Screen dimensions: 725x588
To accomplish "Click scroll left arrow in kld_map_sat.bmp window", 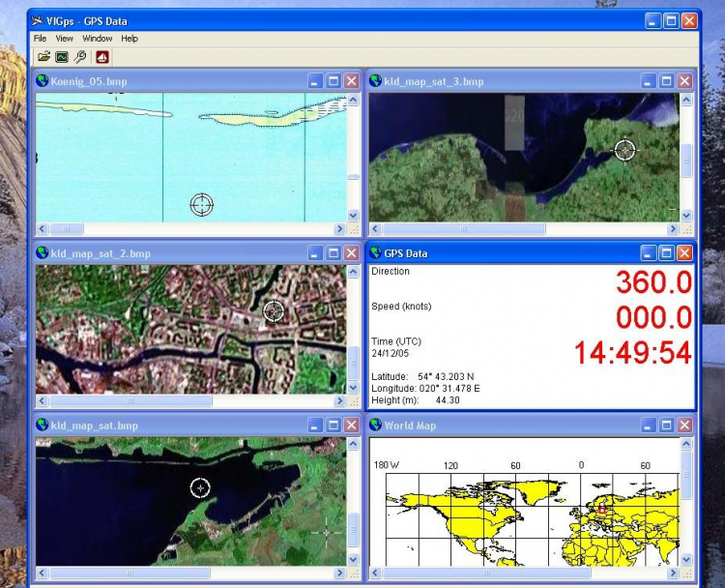I will (x=43, y=573).
